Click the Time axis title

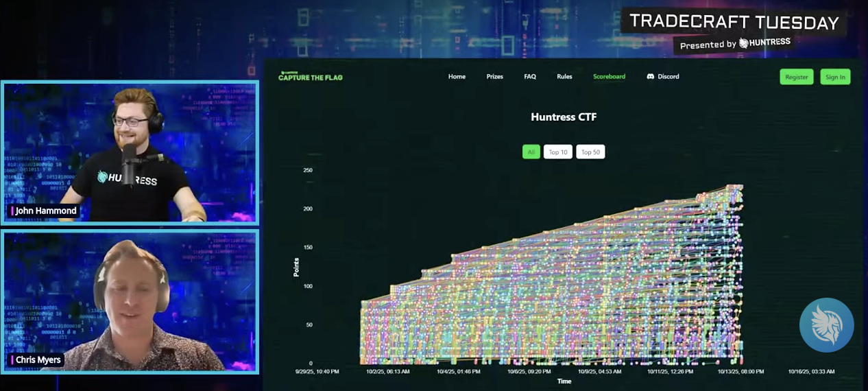pyautogui.click(x=564, y=381)
